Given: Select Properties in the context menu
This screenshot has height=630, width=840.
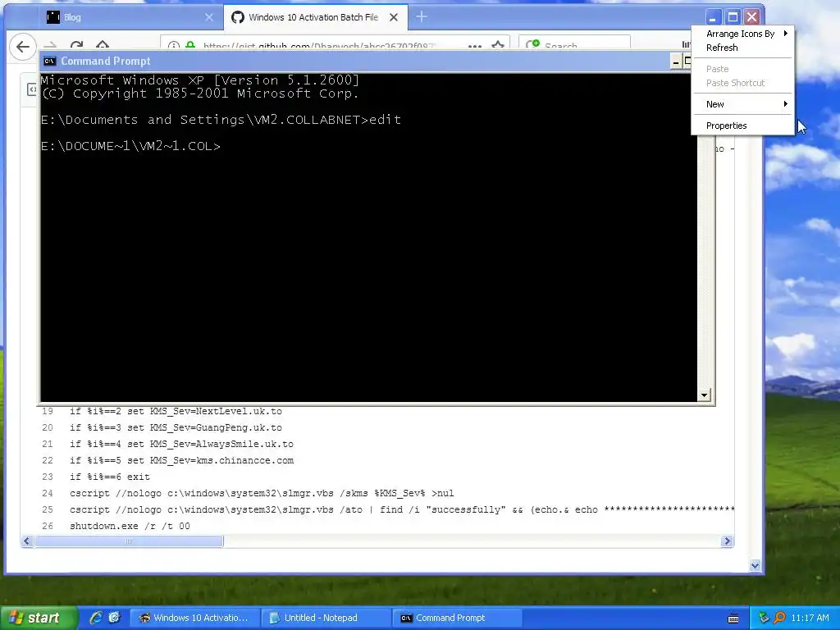Looking at the screenshot, I should click(743, 126).
